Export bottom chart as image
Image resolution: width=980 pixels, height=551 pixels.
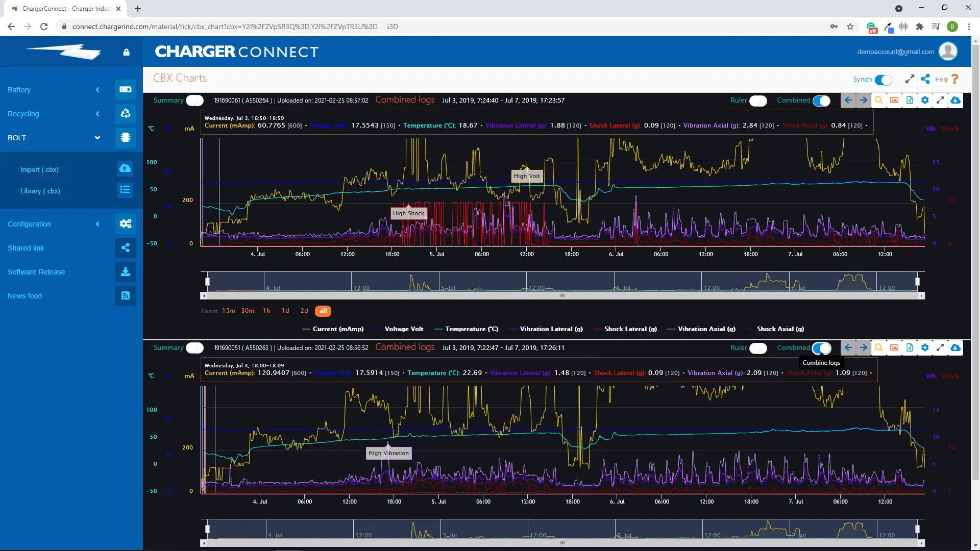tap(894, 348)
